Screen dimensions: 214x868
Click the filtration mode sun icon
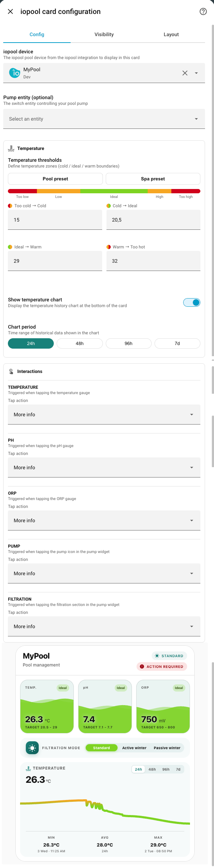coord(32,748)
